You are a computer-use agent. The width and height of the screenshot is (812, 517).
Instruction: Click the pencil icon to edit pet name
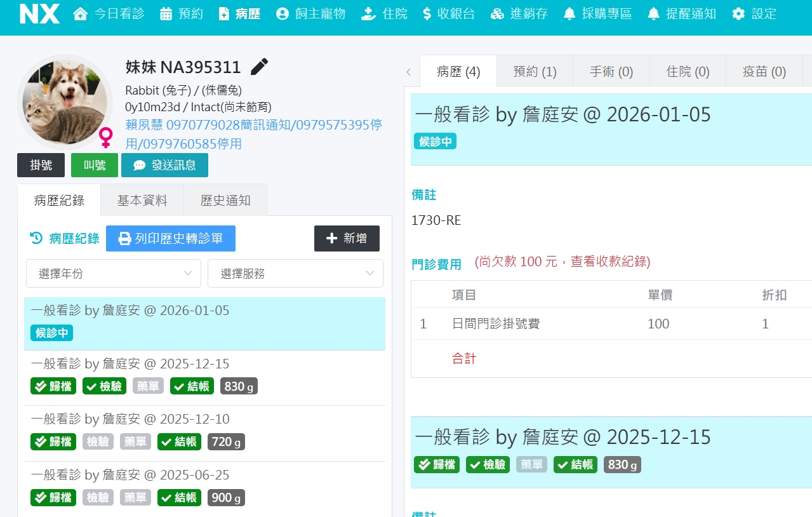(259, 67)
